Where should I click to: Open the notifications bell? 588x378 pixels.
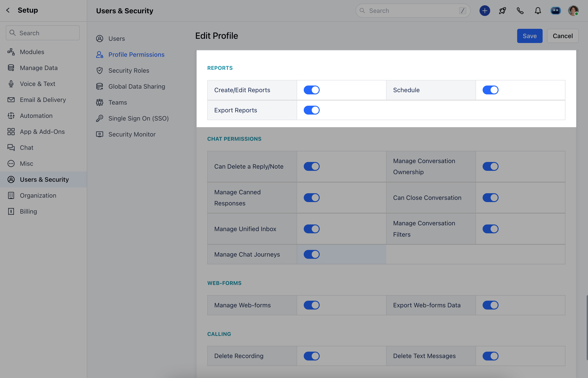(538, 11)
